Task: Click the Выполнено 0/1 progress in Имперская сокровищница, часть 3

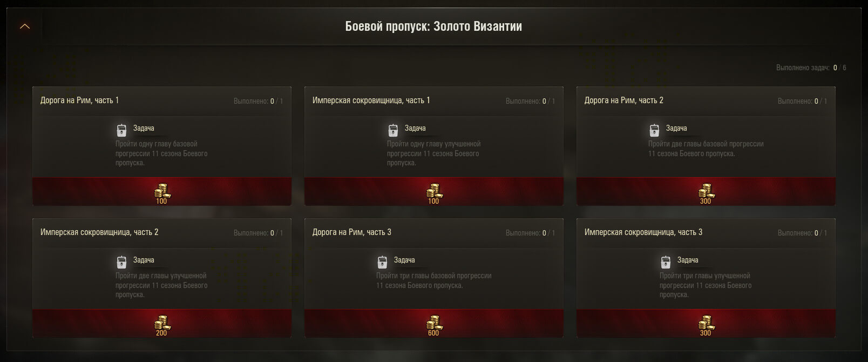Action: (802, 233)
